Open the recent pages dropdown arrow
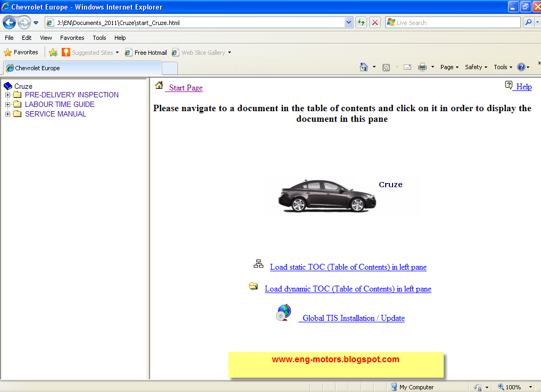Viewport: 541px width, 392px height. tap(36, 23)
